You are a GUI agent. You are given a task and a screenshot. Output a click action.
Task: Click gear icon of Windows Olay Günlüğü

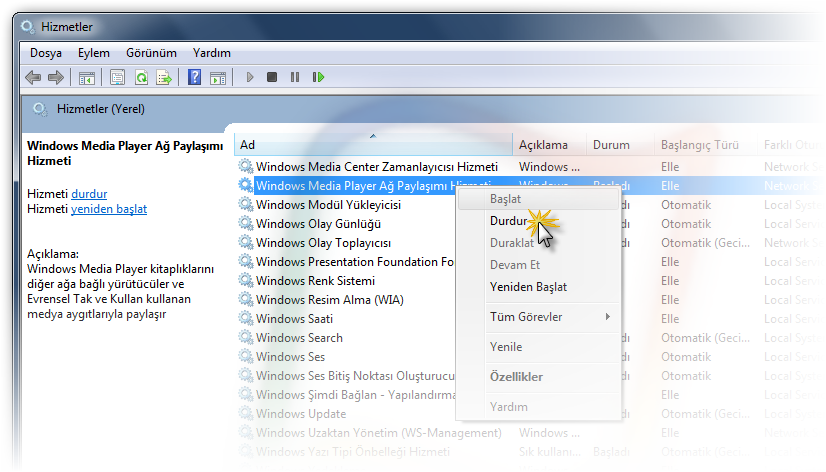click(x=245, y=223)
